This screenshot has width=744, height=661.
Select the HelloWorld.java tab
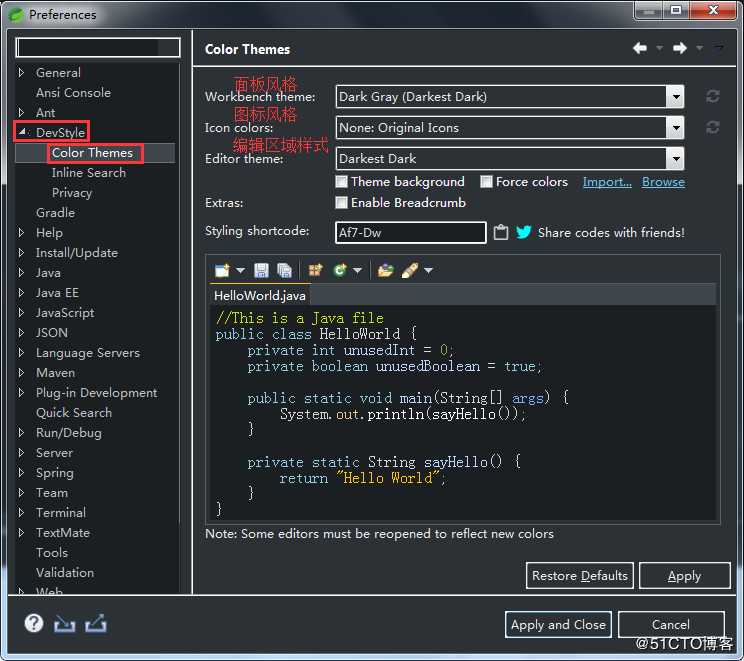tap(260, 296)
